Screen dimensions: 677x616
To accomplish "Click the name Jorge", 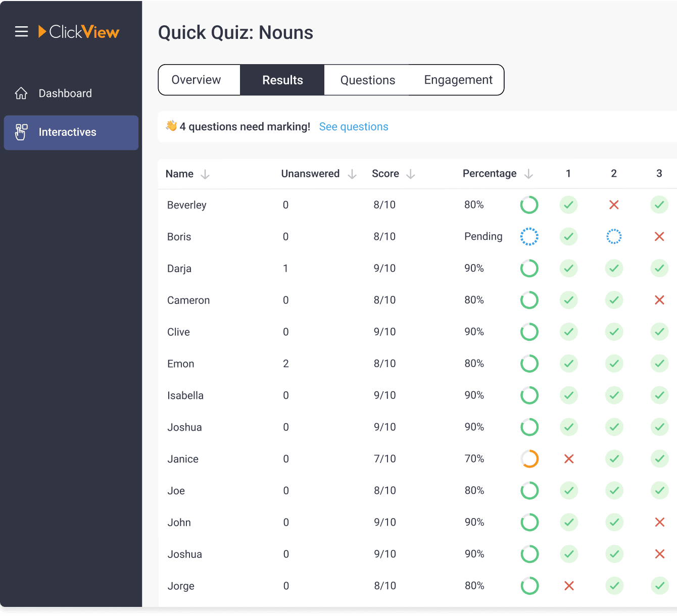I will [x=181, y=586].
